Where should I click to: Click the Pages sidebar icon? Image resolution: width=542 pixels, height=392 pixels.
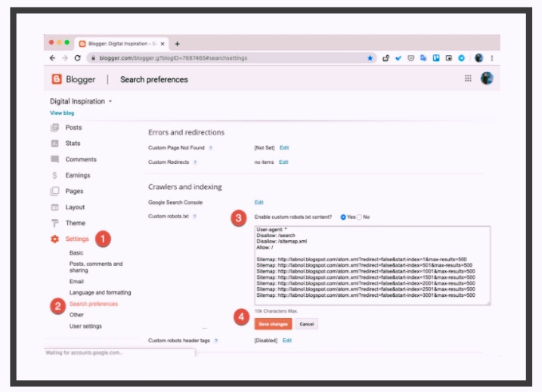coord(54,191)
